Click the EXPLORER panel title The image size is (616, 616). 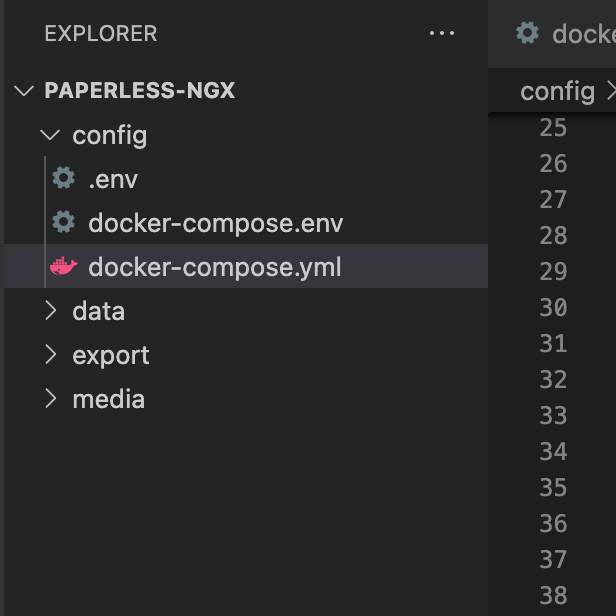100,34
